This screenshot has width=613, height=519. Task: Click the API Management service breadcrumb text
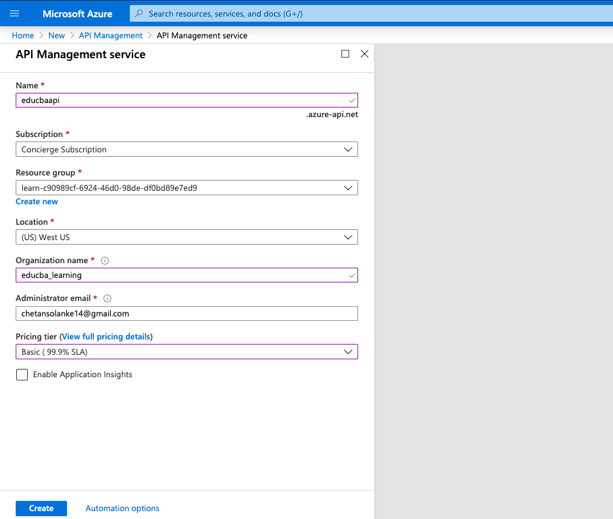tap(202, 36)
